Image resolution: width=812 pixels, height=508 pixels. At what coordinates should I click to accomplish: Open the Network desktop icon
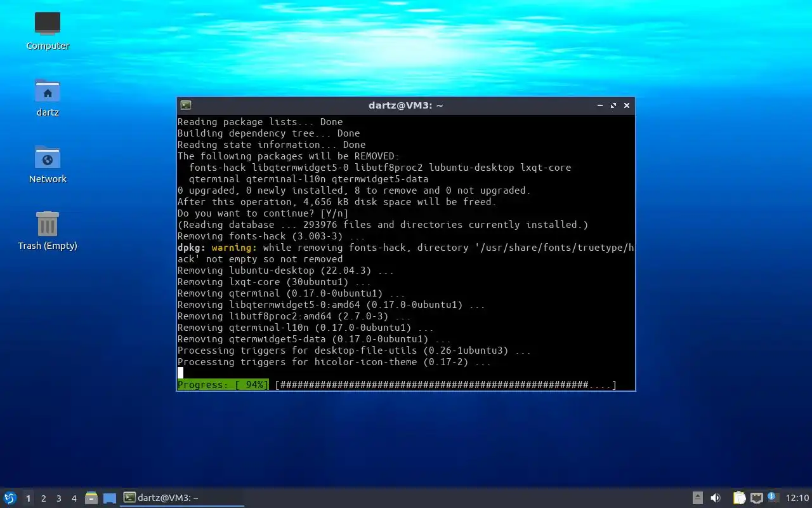(48, 164)
